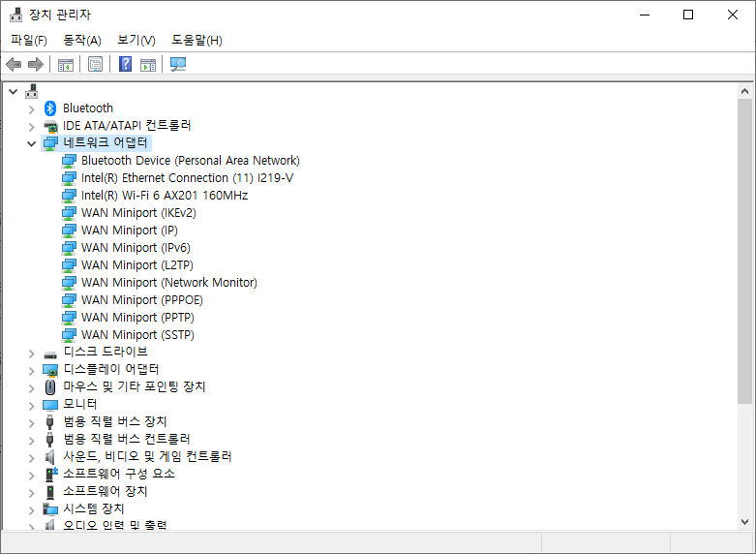This screenshot has width=756, height=554.
Task: Open Properties via the toolbar icon
Action: [95, 65]
